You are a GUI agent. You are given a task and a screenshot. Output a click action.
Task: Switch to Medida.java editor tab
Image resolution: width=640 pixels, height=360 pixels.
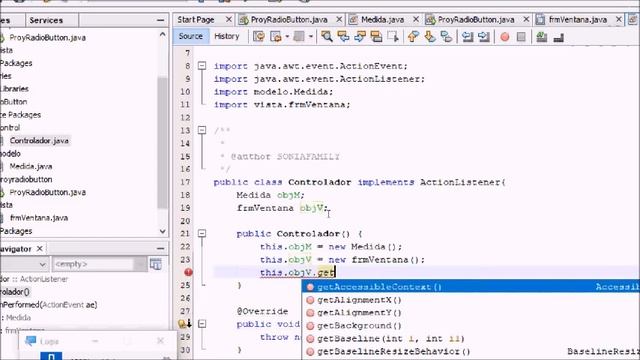tap(382, 20)
